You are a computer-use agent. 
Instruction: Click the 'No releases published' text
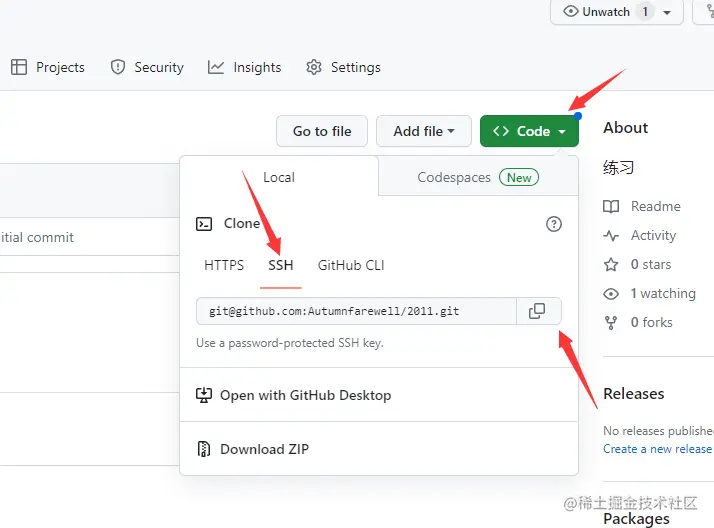point(658,431)
